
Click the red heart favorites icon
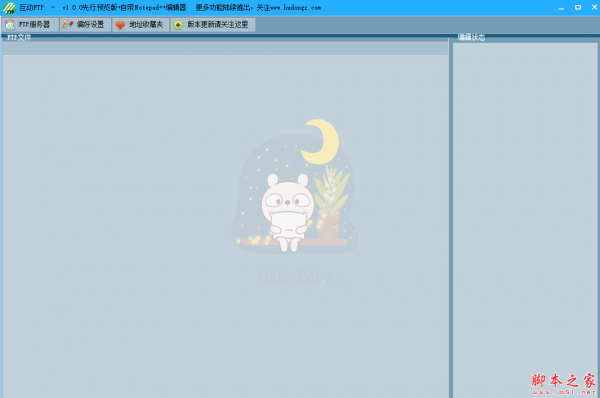tap(120, 25)
